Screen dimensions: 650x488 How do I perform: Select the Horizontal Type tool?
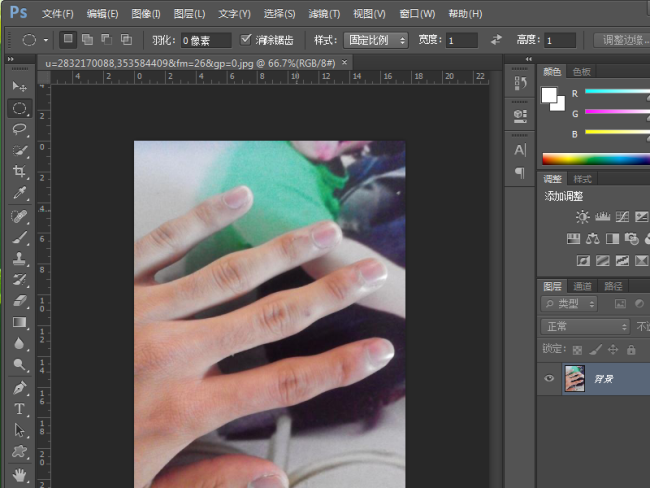click(x=20, y=409)
